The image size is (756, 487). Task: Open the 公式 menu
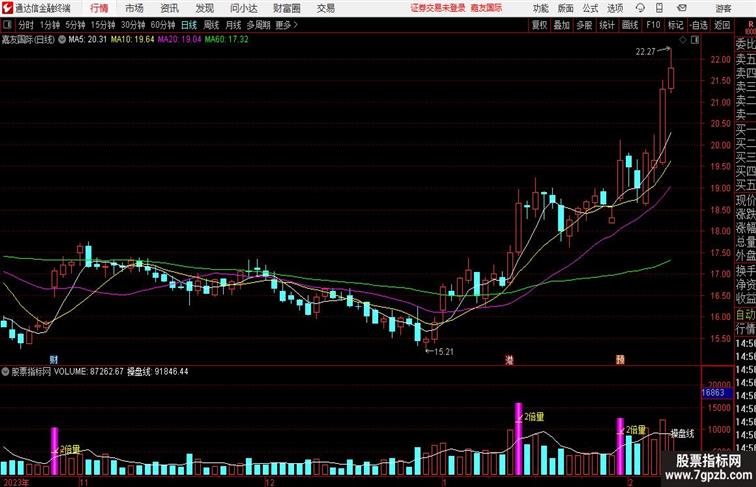[x=590, y=8]
